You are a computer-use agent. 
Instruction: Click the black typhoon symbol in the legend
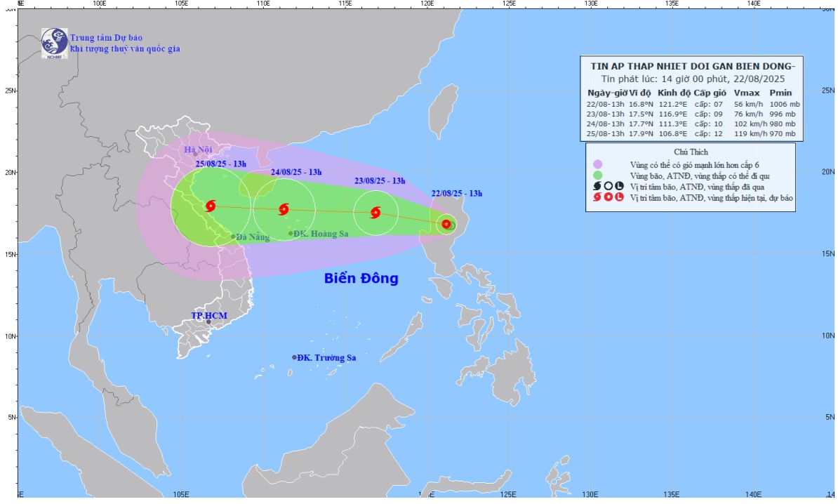[x=597, y=187]
